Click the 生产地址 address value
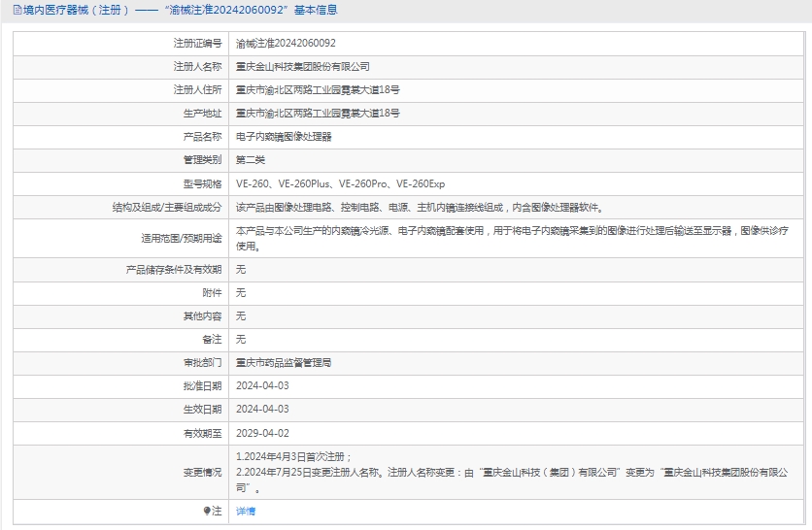Screen dimensions: 812x530 [318, 114]
